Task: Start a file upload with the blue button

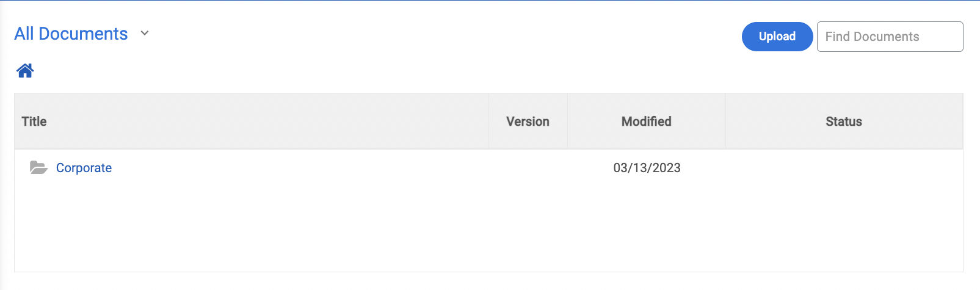Action: point(777,37)
